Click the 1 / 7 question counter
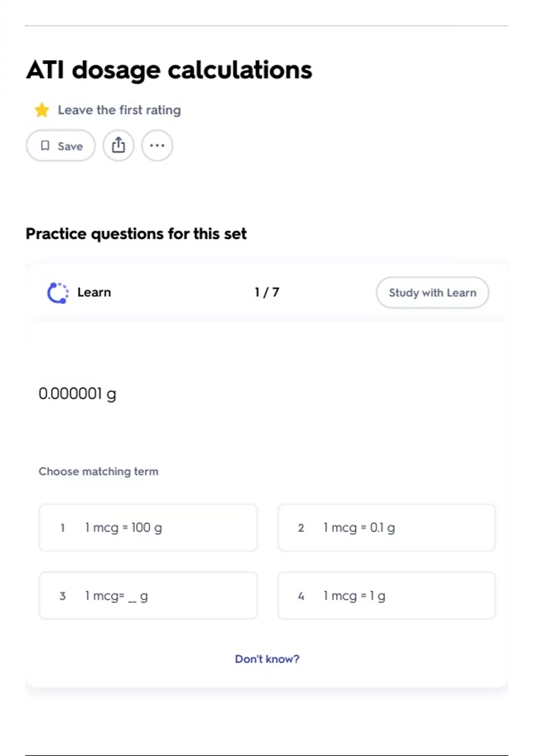This screenshot has height=756, width=534. 267,292
